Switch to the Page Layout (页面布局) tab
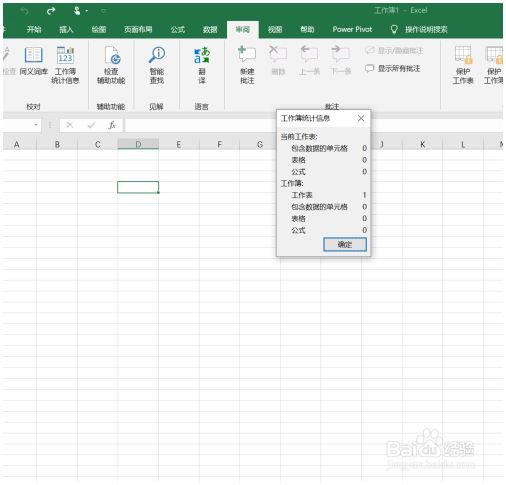506x485 pixels. coord(138,29)
